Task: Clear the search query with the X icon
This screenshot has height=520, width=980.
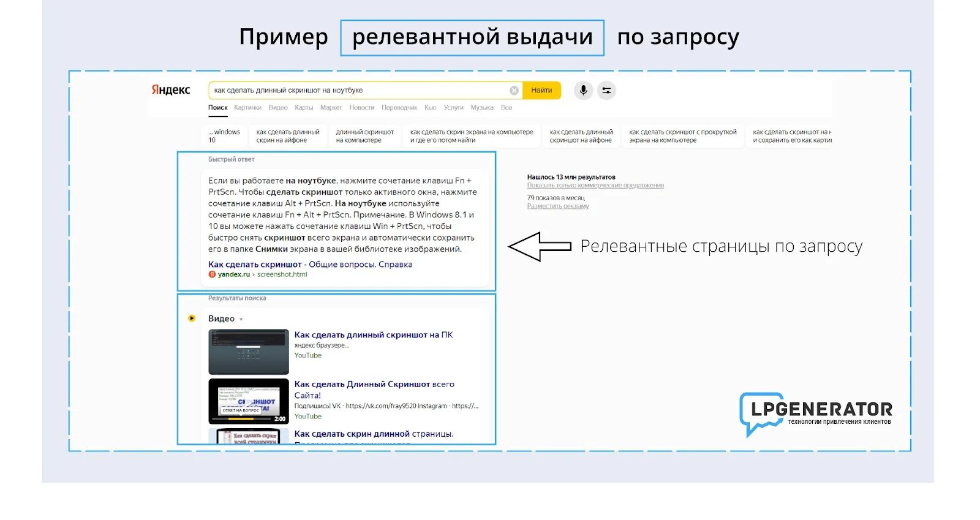Action: pyautogui.click(x=514, y=91)
